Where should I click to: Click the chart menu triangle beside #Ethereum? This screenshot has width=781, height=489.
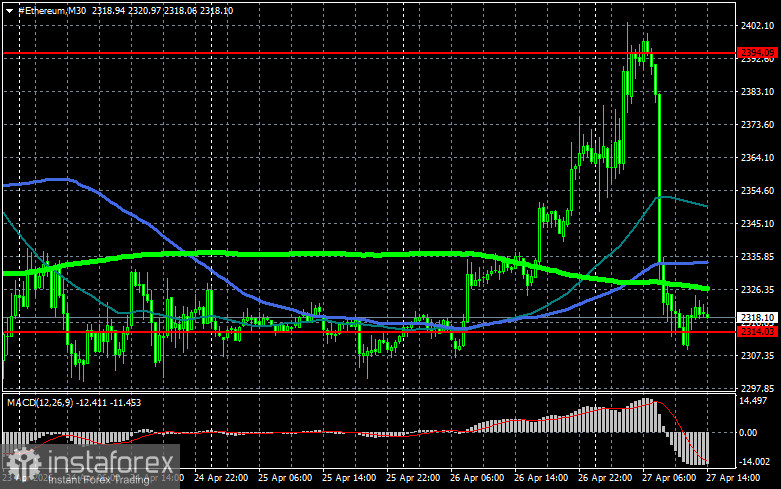[x=9, y=10]
